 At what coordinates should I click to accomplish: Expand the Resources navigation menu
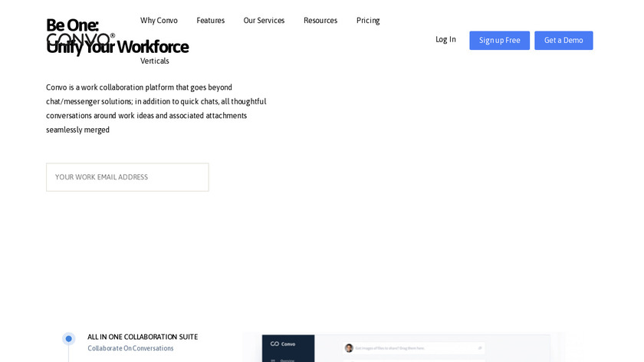coord(320,21)
